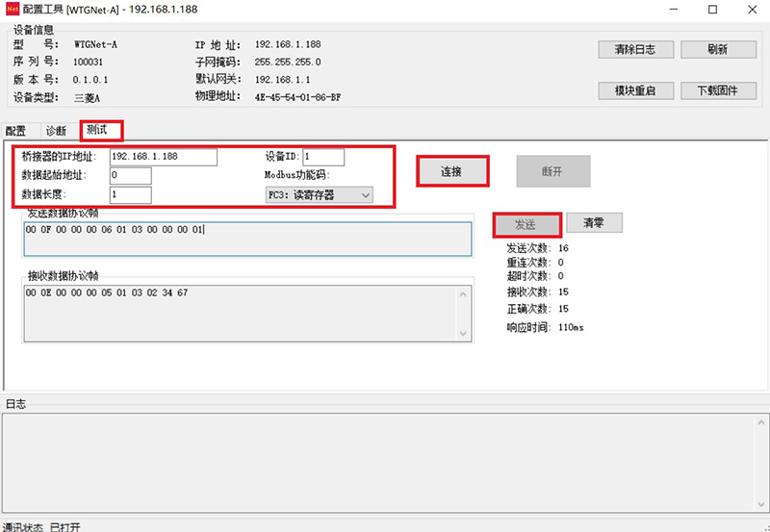
Task: Select the 数据长度 input field
Action: (x=130, y=195)
